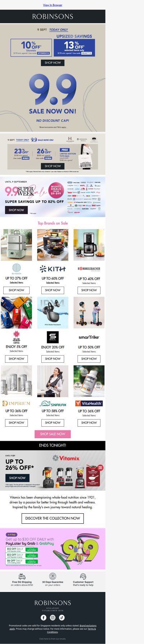
Task: Click SHOP NOW in Vitamix banner
Action: (x=17, y=478)
